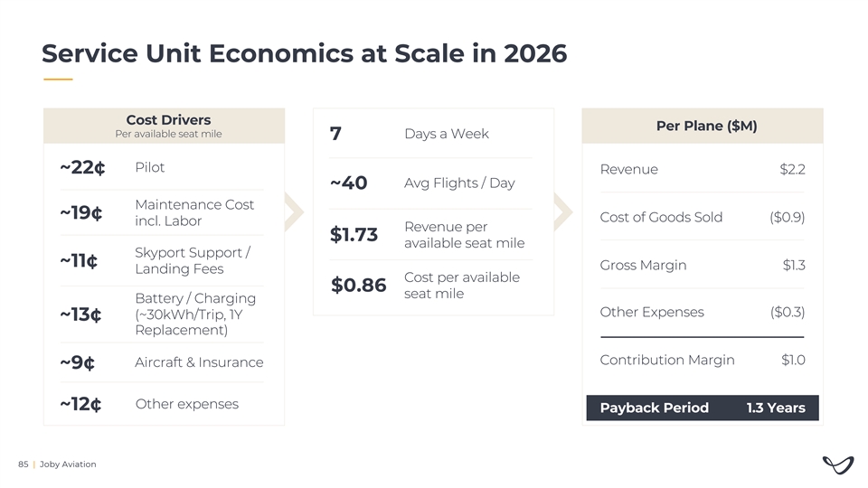Click the orange underline accent below the title
Image resolution: width=868 pixels, height=488 pixels.
[x=57, y=80]
